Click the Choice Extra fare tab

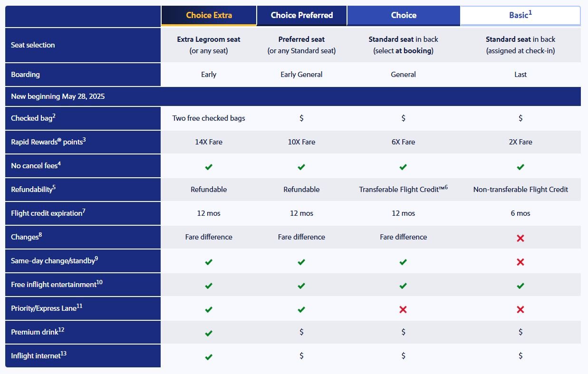click(209, 15)
